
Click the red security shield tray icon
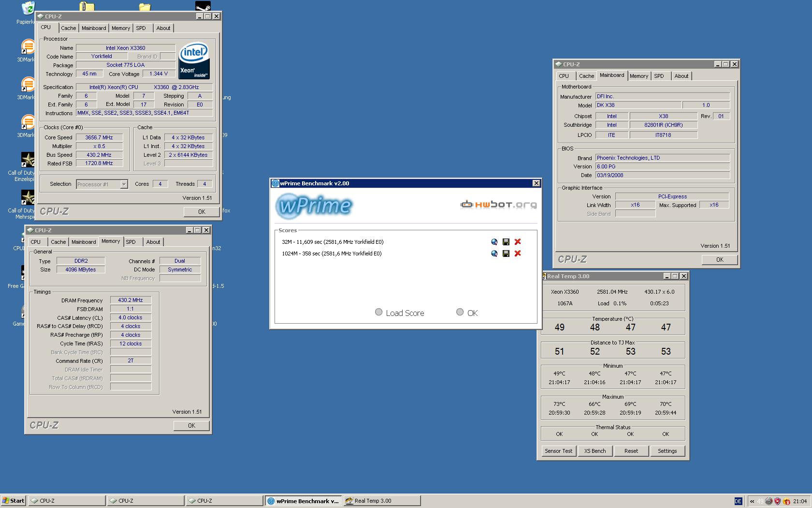[777, 501]
